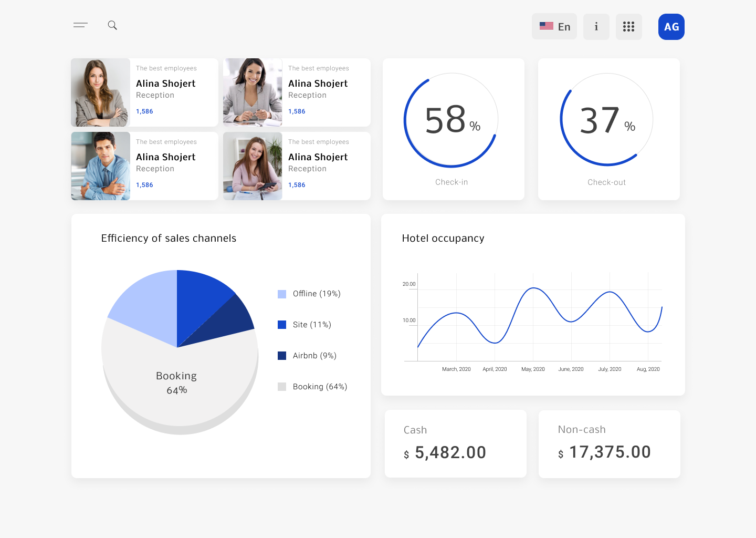756x538 pixels.
Task: Click the male employee's photo thumbnail
Action: tap(100, 166)
